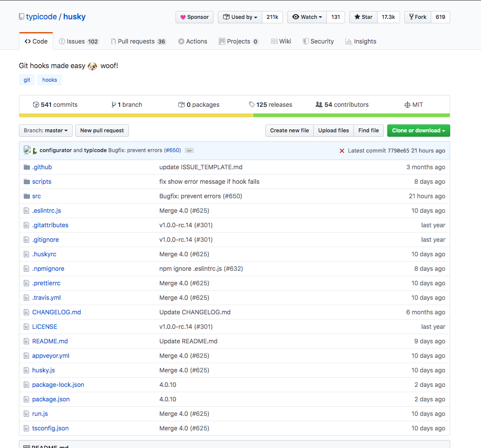Open releases via the tag icon
Viewport: 481px width, 448px height.
tap(252, 105)
